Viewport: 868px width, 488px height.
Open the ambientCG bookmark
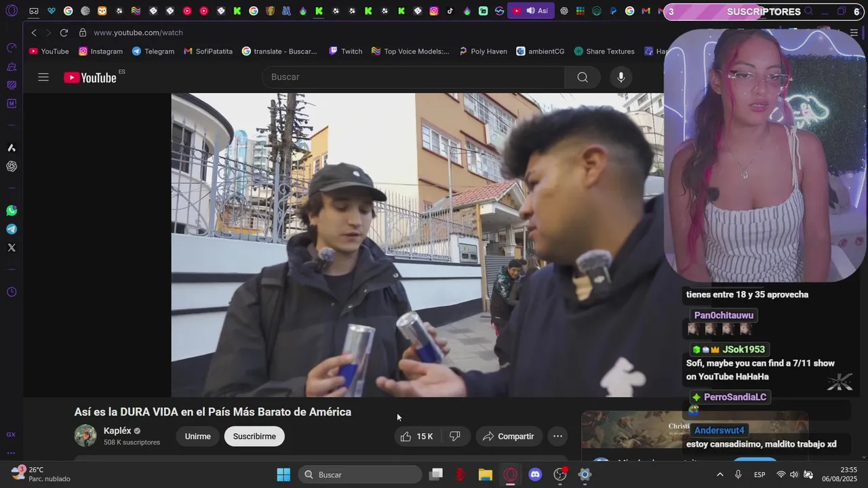[540, 52]
